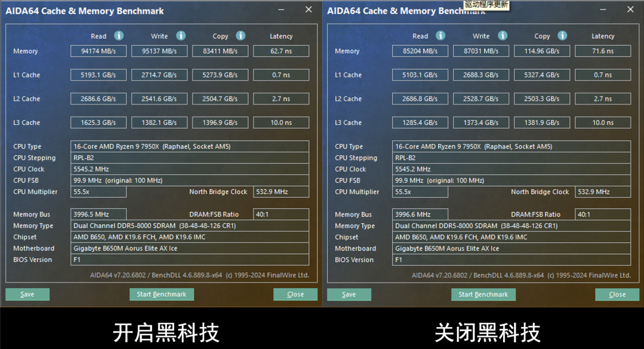Click the Copy info icon in left window
This screenshot has width=644, height=349.
241,36
